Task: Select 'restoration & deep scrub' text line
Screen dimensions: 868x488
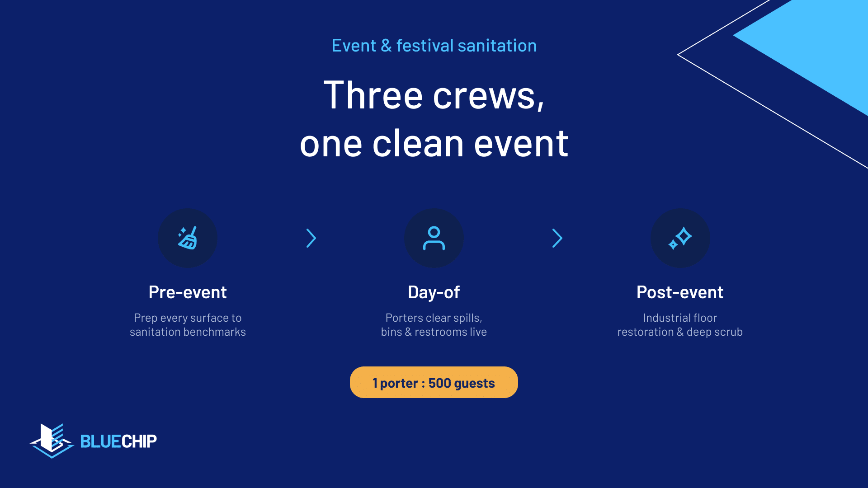Action: 680,332
